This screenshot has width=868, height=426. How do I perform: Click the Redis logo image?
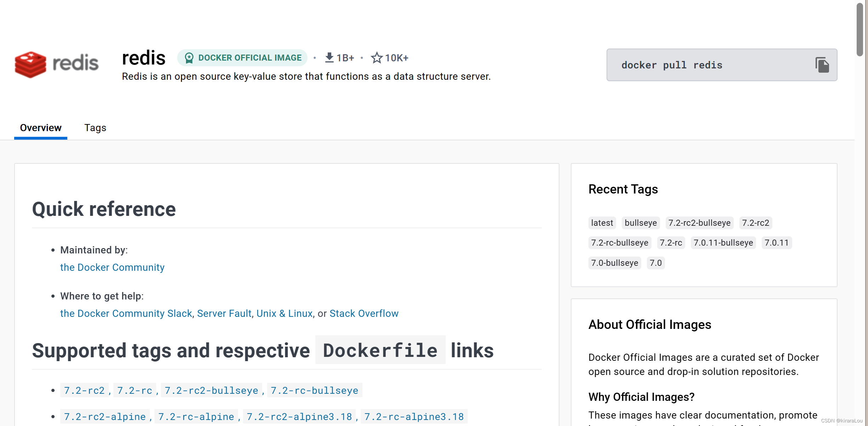click(57, 65)
